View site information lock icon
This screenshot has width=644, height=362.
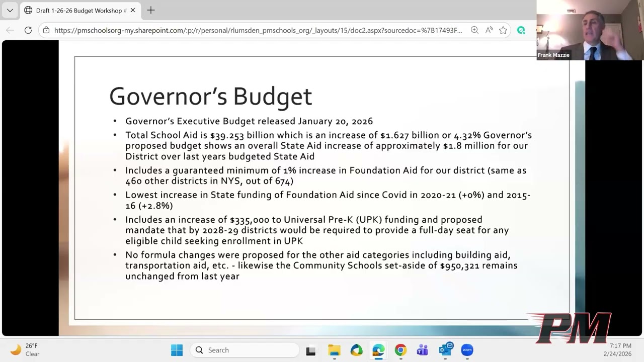(46, 30)
